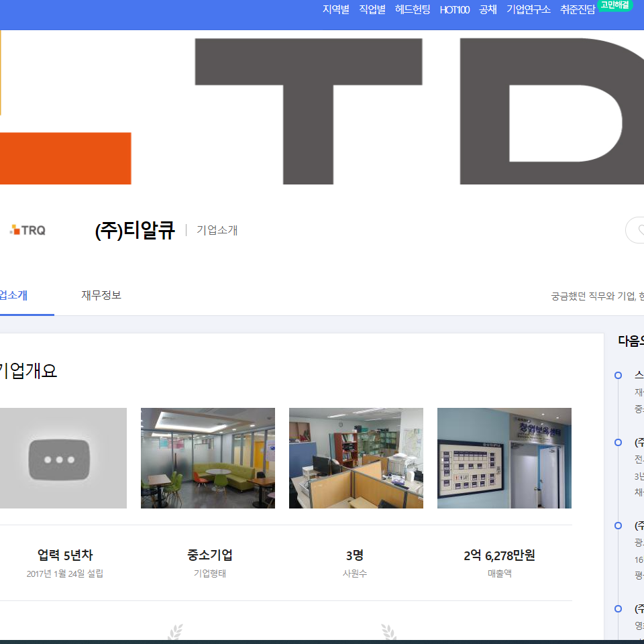Go to 헤드헌팅 in top navigation
Viewport: 644px width, 644px height.
click(413, 10)
